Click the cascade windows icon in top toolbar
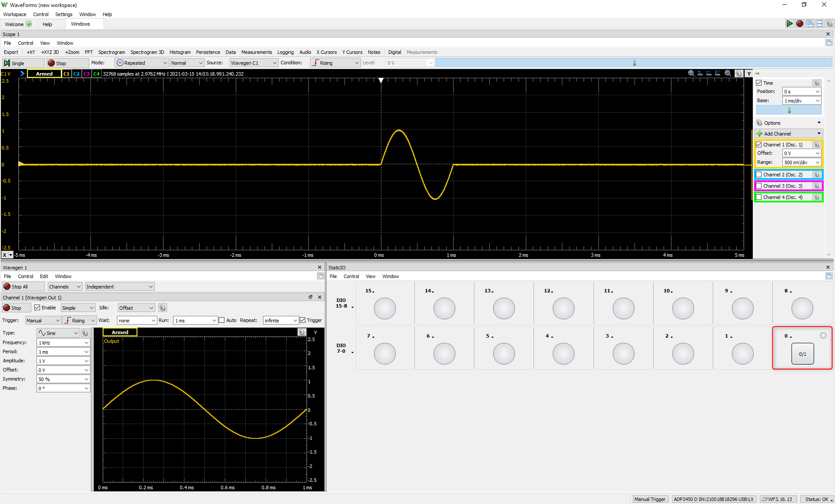This screenshot has height=504, width=835. tap(810, 24)
